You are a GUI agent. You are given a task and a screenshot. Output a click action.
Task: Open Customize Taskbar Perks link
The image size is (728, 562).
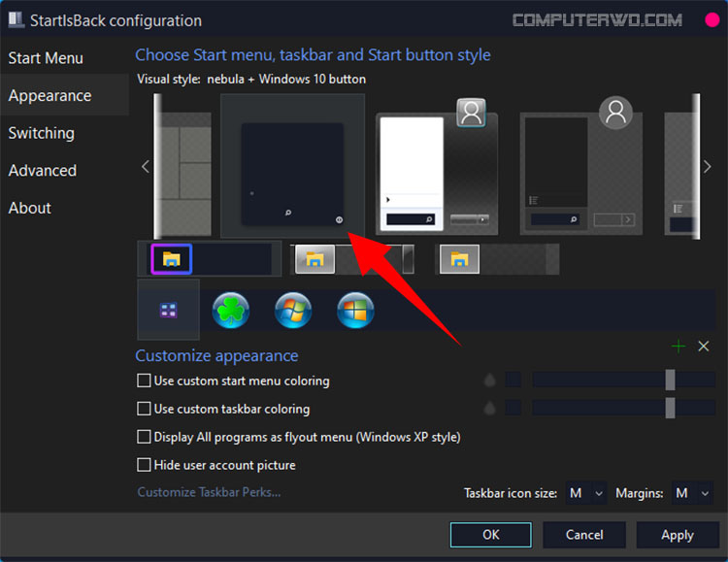(x=209, y=492)
